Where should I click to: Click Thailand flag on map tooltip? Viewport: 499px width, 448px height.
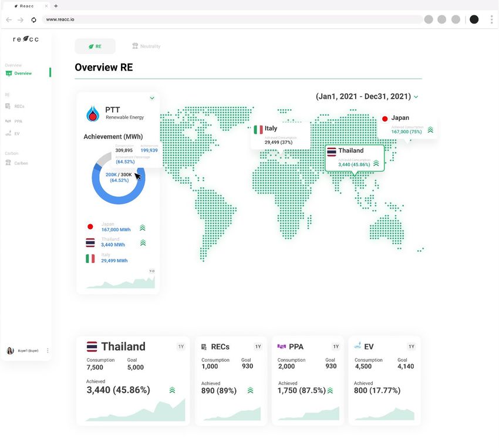332,151
